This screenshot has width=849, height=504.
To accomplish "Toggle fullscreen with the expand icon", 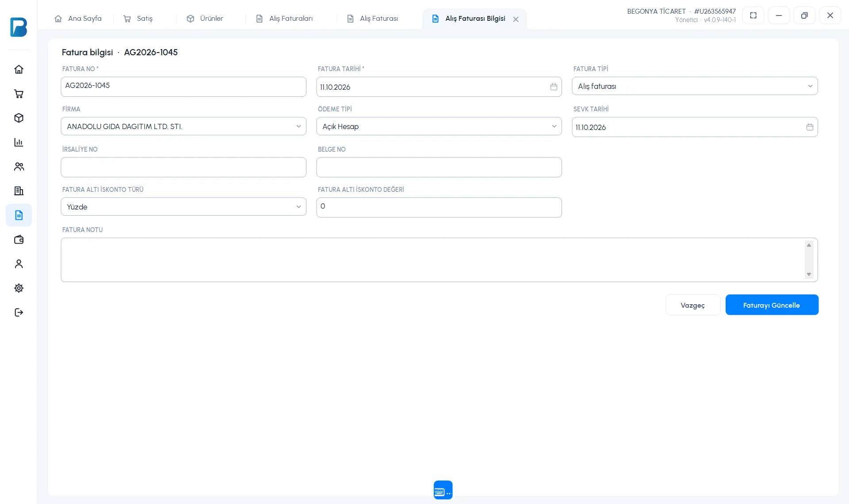I will [x=753, y=15].
